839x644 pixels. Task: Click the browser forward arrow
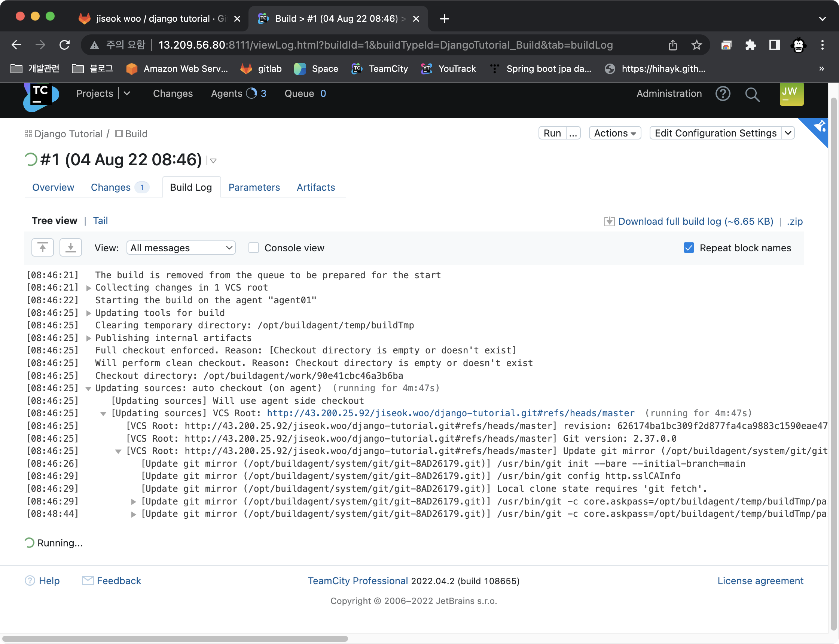click(40, 45)
